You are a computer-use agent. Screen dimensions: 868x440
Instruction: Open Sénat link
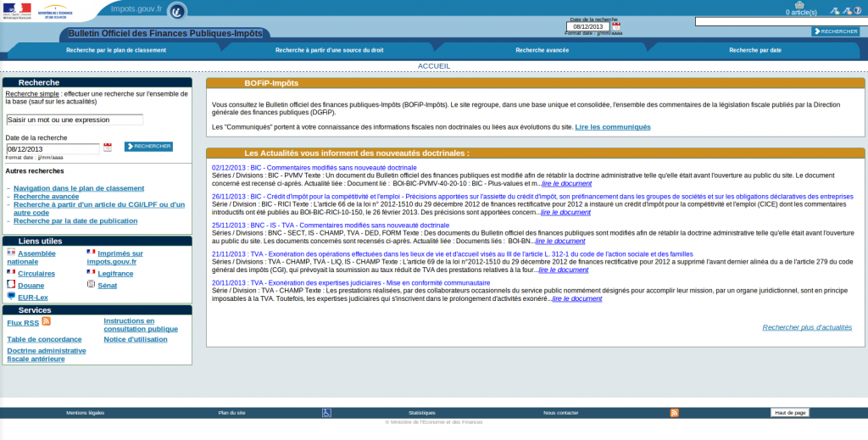(108, 287)
